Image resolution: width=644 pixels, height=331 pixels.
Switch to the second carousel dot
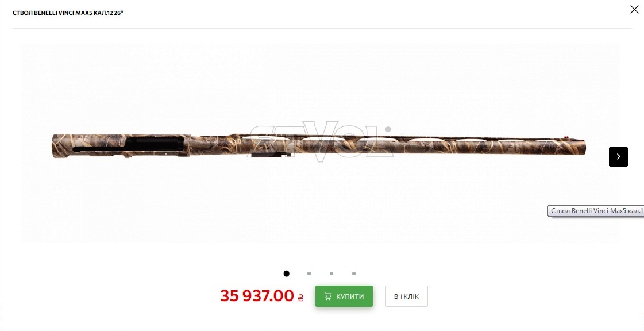click(x=309, y=274)
